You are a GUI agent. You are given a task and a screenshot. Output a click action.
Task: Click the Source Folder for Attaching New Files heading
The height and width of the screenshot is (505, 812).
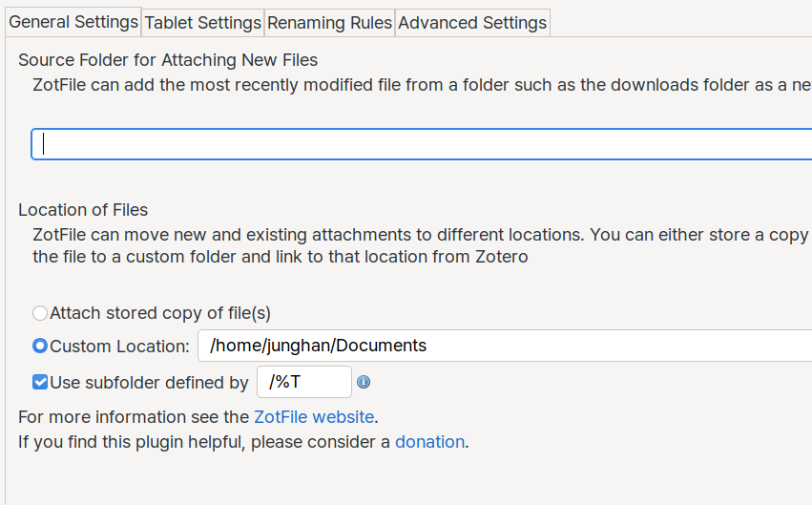click(x=168, y=60)
